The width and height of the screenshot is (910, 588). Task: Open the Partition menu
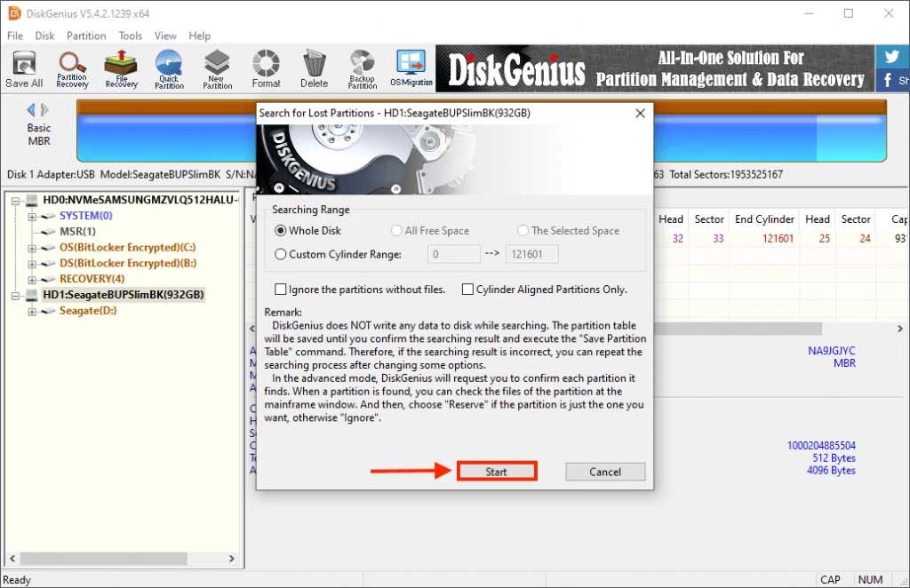point(86,36)
